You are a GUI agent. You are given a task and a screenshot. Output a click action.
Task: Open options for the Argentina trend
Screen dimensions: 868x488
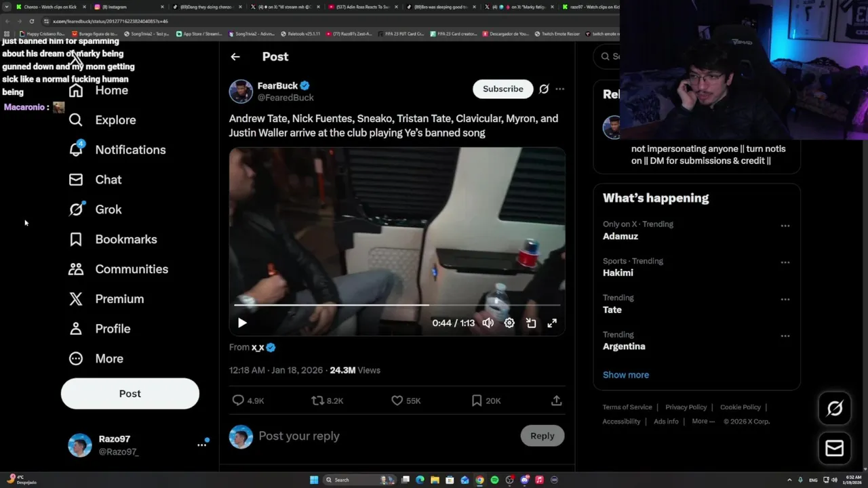(785, 335)
